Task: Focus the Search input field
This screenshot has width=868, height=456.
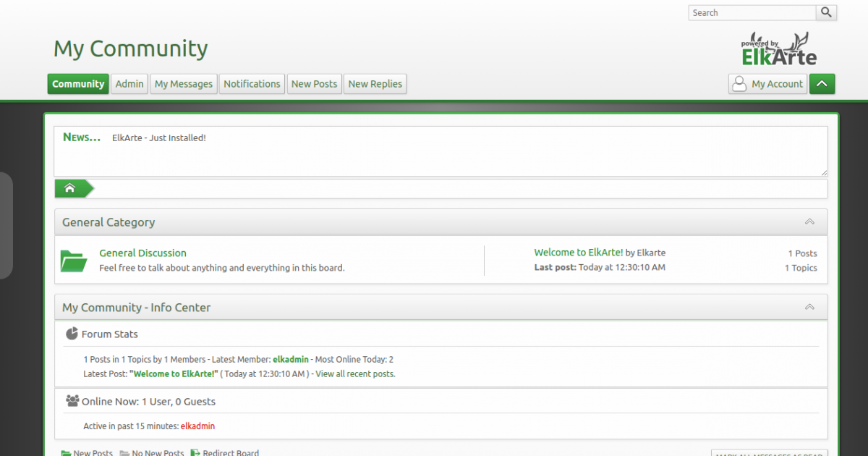Action: coord(752,12)
